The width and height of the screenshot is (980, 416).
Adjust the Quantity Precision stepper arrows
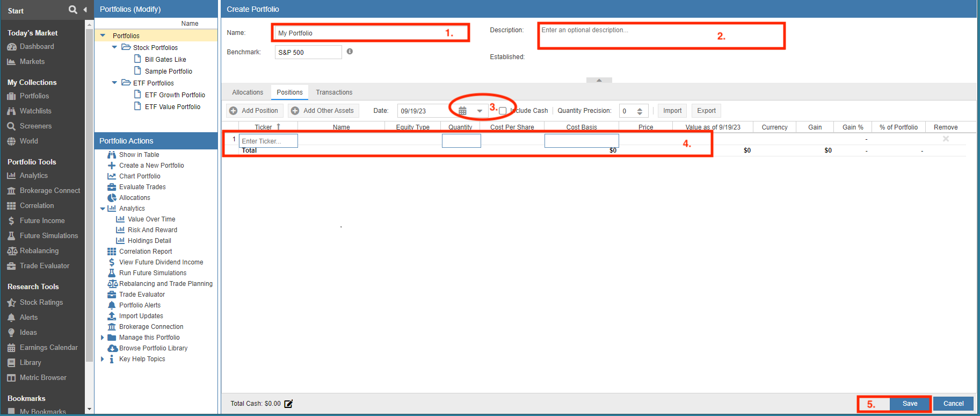[x=640, y=111]
